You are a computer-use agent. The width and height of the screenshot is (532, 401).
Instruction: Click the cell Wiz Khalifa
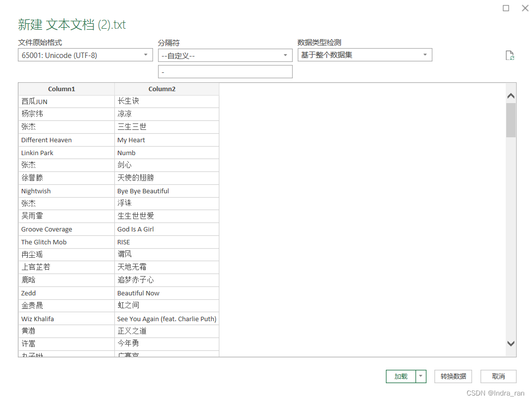click(x=66, y=319)
